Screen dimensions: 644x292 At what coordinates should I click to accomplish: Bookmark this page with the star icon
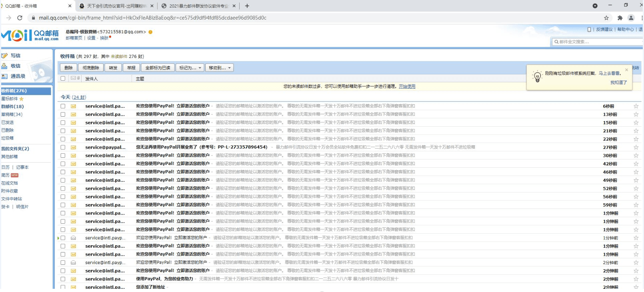pyautogui.click(x=606, y=18)
